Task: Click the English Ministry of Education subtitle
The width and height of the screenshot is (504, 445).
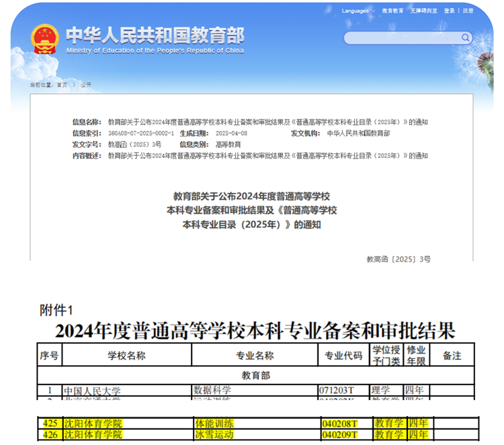Action: pyautogui.click(x=155, y=50)
